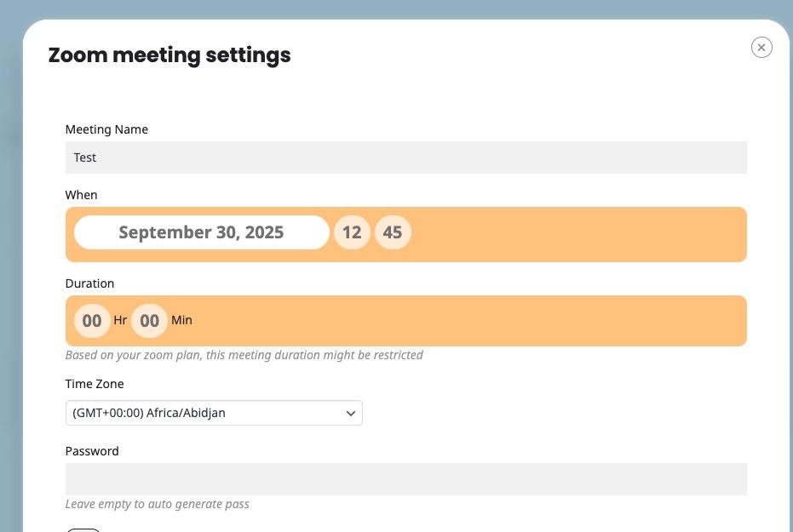
Task: Click the Meeting Name label
Action: coord(106,129)
